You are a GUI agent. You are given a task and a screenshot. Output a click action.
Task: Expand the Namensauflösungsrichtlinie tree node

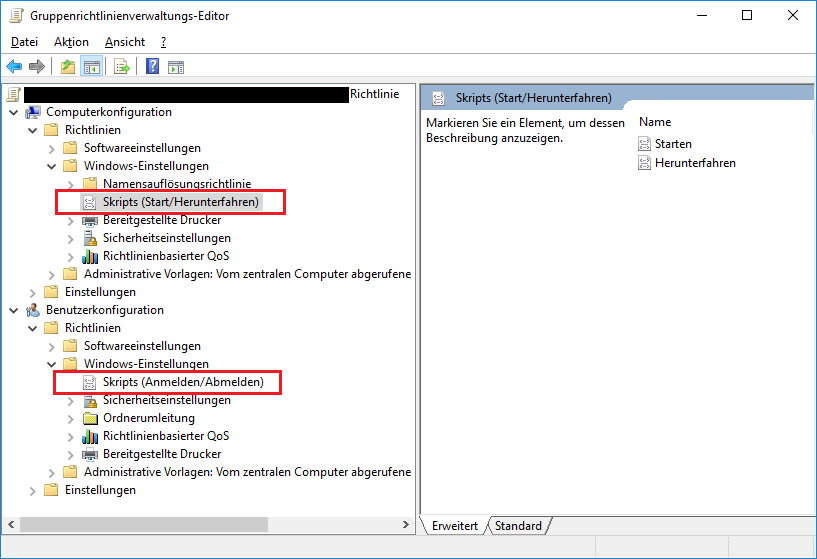click(x=70, y=184)
